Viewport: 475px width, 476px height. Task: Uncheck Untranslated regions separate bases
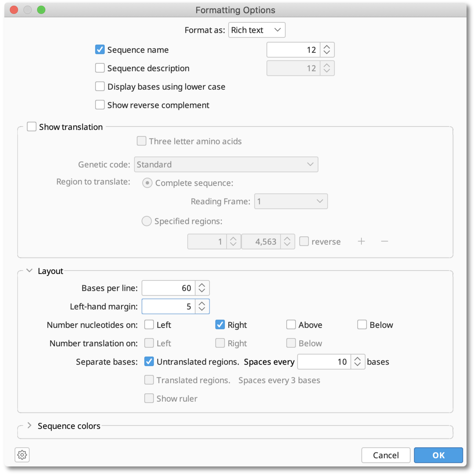[149, 361]
